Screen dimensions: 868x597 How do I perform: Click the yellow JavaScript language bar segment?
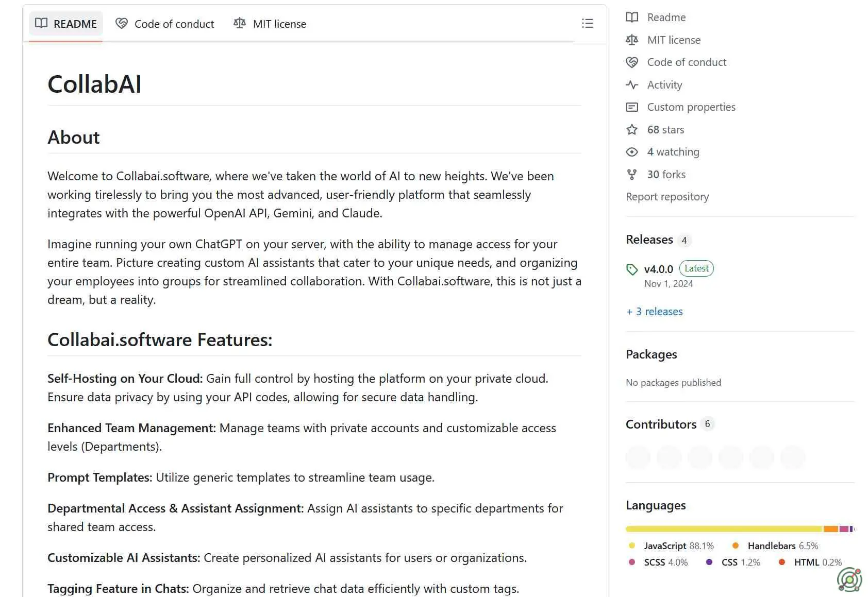pos(724,529)
